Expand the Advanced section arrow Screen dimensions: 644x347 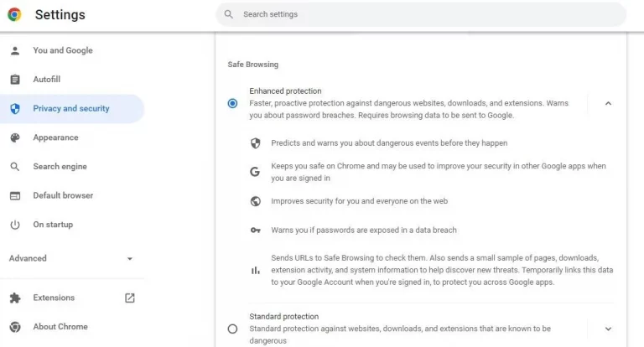130,259
